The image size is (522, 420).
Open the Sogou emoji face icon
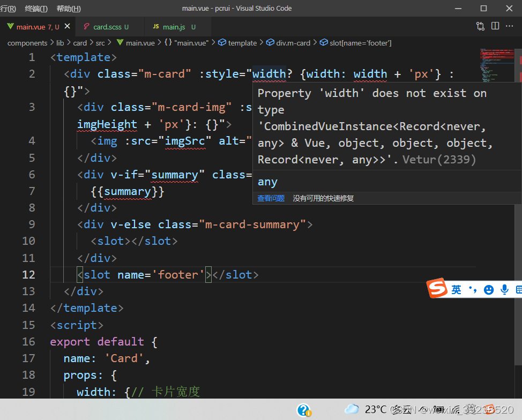(x=488, y=289)
